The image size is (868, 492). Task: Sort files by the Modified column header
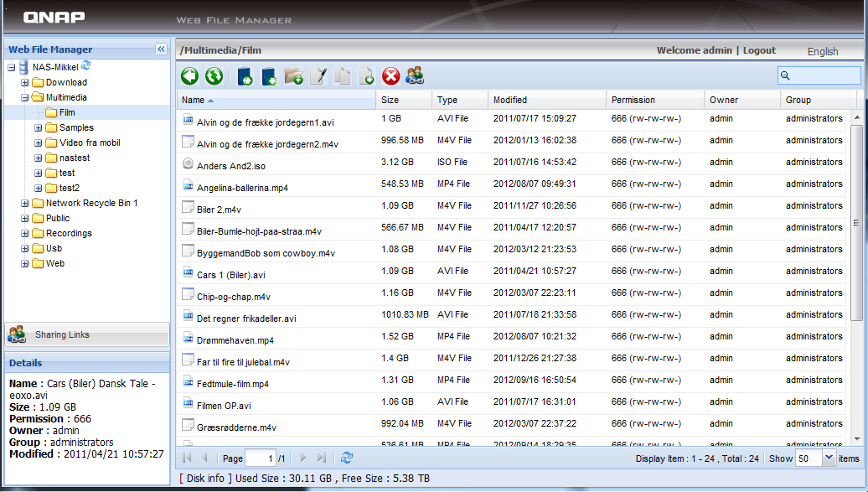(x=546, y=100)
